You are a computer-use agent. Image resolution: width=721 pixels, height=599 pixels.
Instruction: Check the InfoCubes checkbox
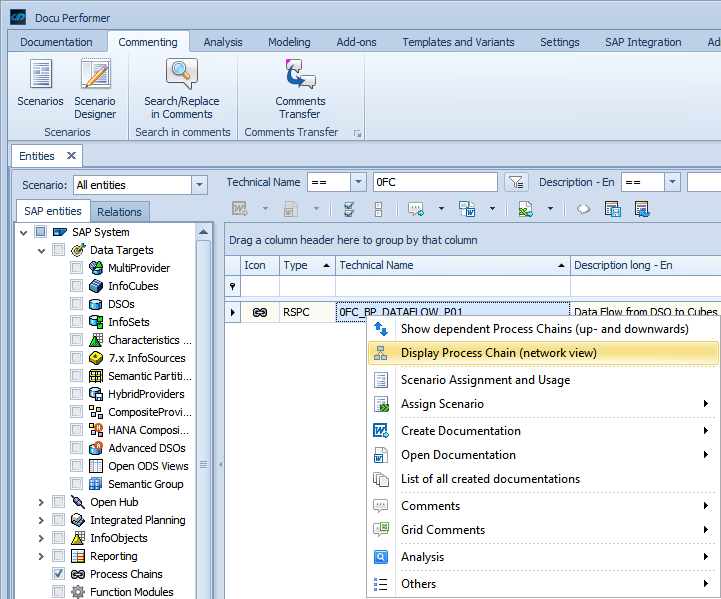pyautogui.click(x=77, y=286)
